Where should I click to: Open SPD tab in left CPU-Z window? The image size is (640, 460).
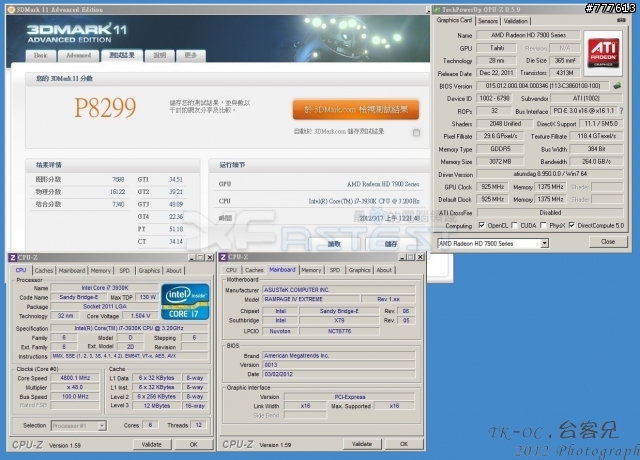pyautogui.click(x=124, y=271)
